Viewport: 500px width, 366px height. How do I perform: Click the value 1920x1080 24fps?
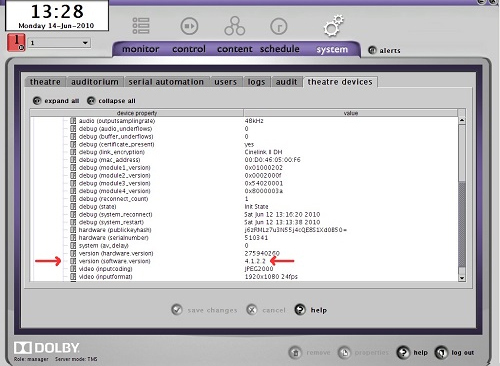pos(271,277)
